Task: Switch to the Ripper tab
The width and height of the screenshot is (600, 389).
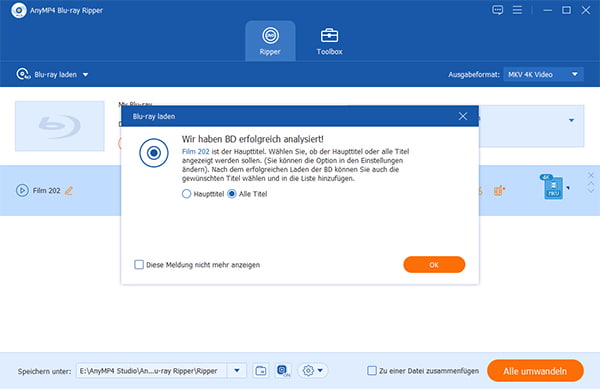Action: 270,41
